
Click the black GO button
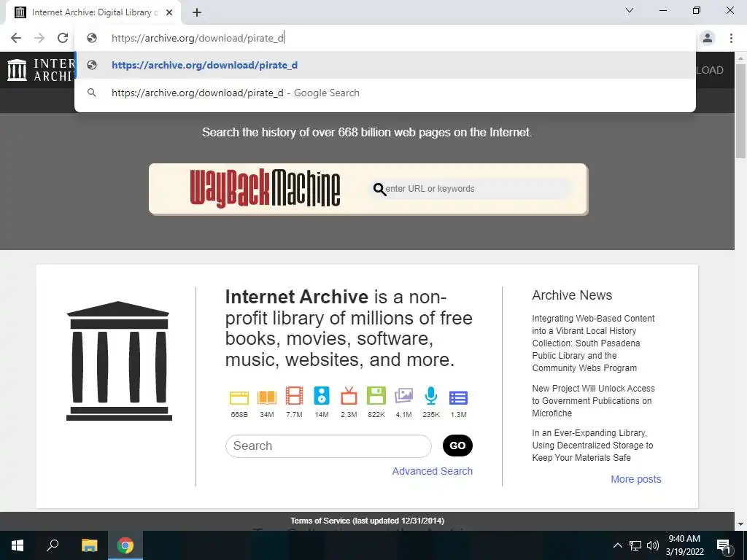[x=457, y=446]
